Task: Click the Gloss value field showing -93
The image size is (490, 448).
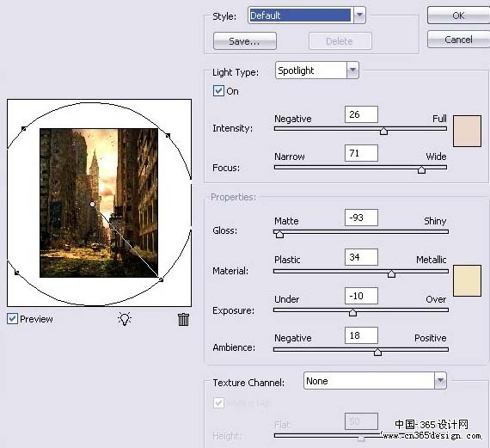Action: [361, 218]
